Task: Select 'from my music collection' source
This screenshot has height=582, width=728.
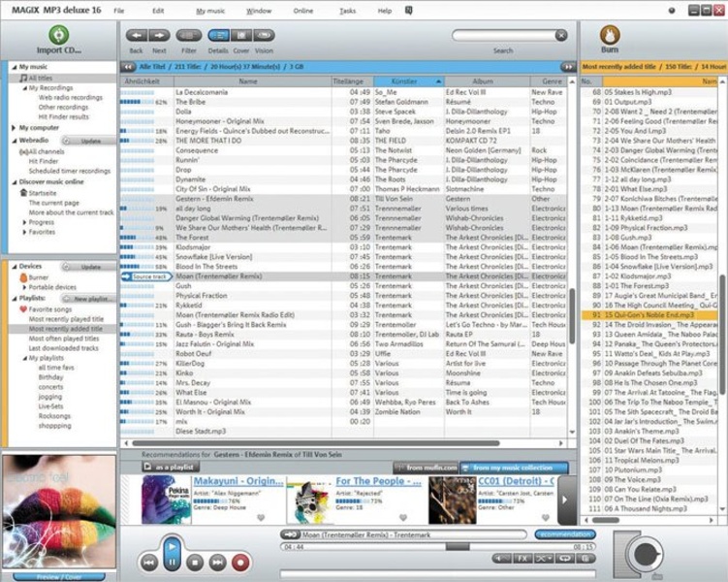Action: coord(514,468)
